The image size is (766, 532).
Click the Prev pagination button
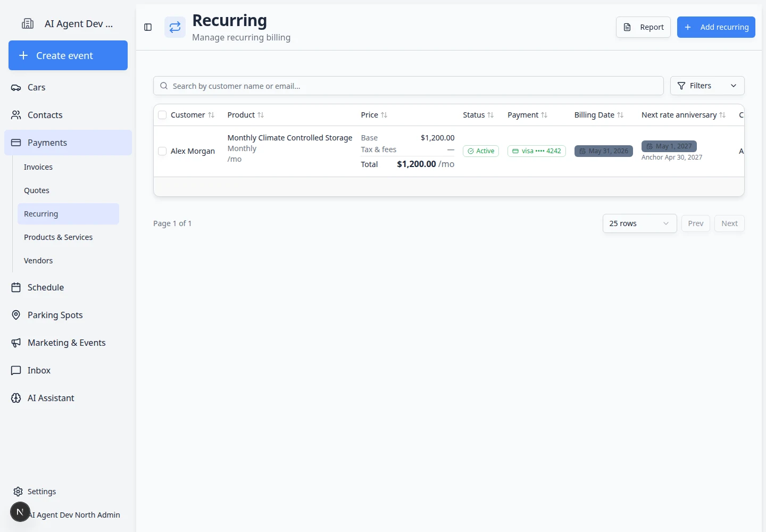tap(696, 223)
